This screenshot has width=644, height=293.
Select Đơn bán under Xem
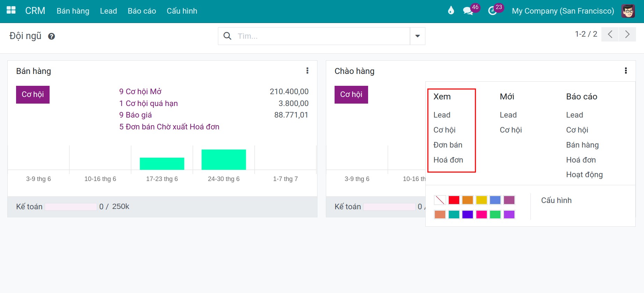tap(448, 145)
